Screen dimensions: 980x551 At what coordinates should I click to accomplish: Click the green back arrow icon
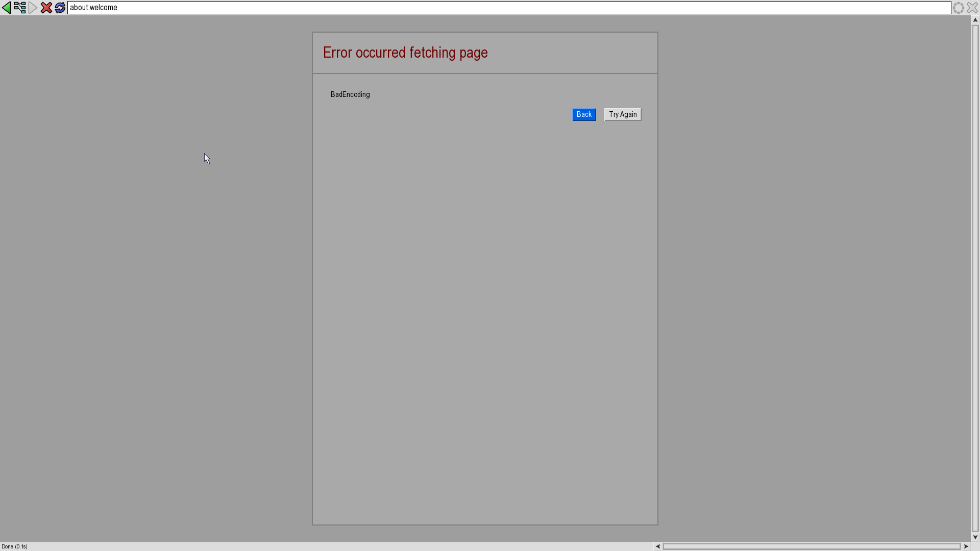7,8
